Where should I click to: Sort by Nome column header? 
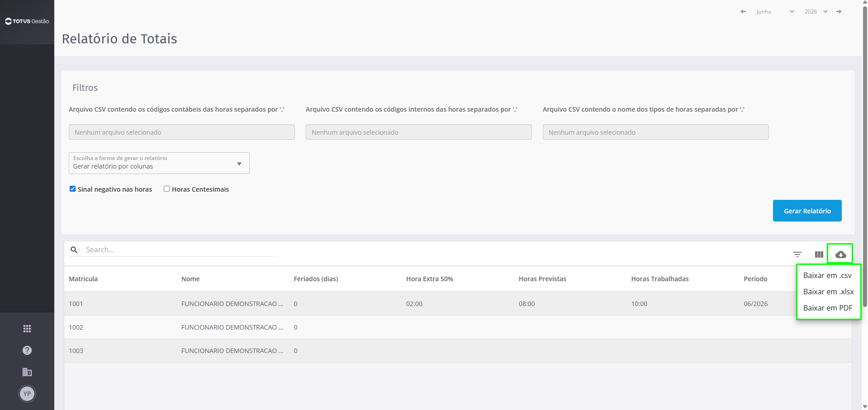[x=190, y=279]
